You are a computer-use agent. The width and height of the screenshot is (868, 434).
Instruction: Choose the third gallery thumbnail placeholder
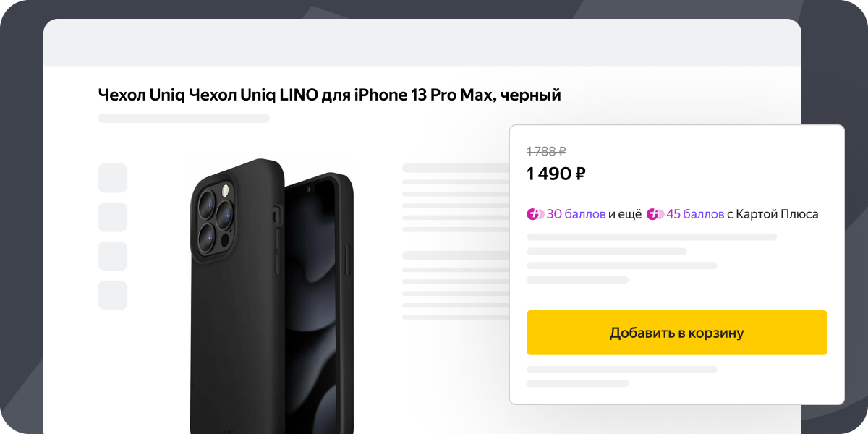[x=112, y=256]
